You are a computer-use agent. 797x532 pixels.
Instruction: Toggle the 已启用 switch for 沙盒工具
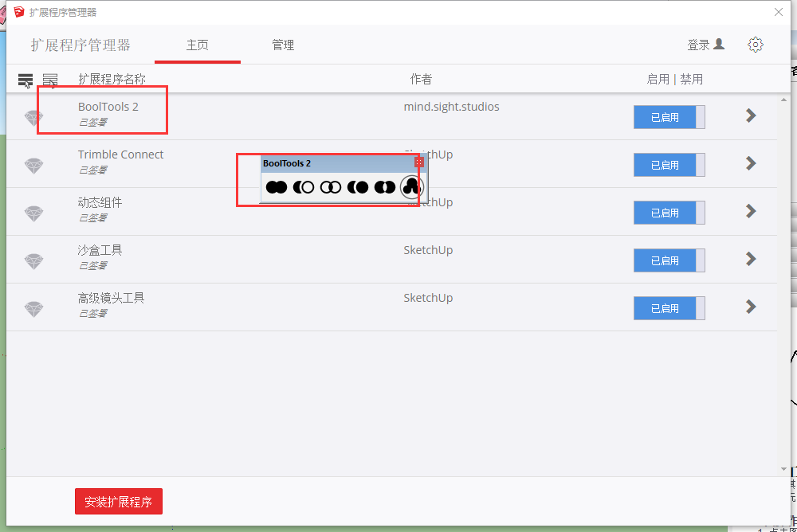669,260
